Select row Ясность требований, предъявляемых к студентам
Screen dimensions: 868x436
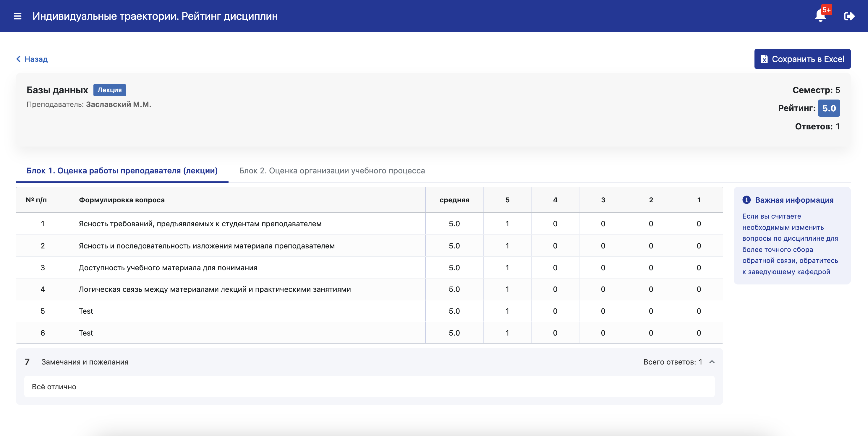coord(369,224)
